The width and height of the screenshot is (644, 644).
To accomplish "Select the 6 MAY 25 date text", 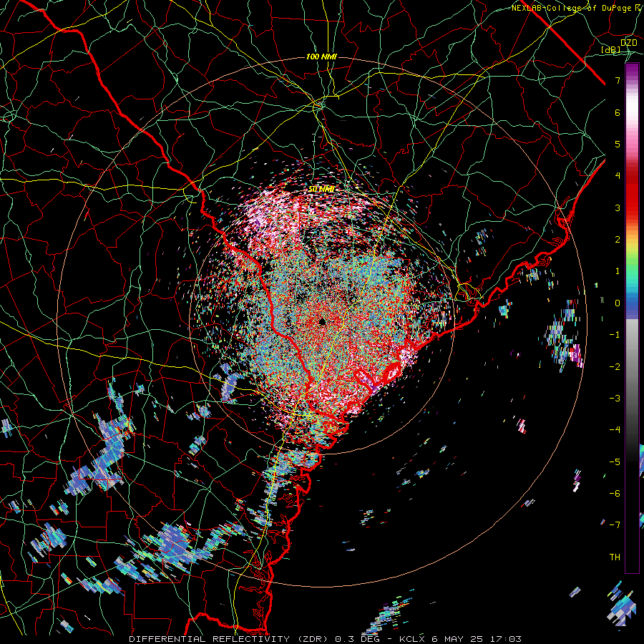I will coord(459,639).
